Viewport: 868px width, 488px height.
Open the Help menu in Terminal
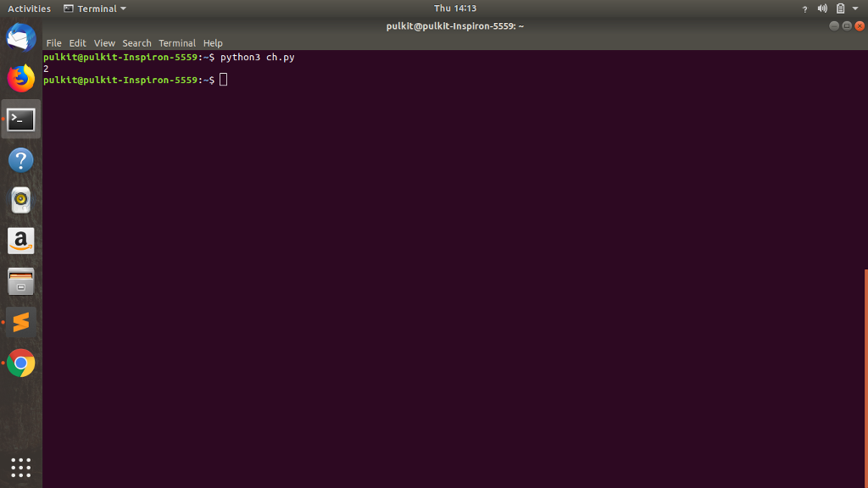point(213,43)
